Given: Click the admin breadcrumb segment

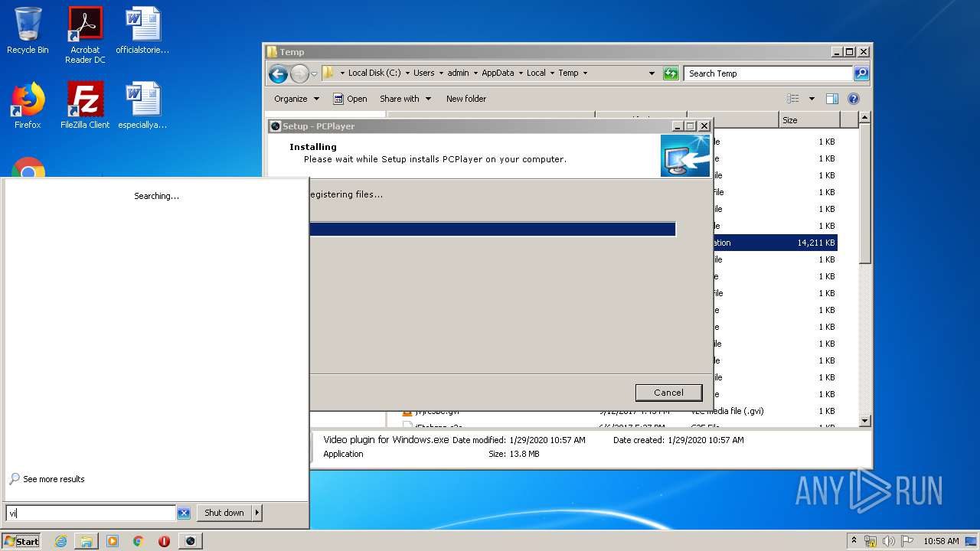Looking at the screenshot, I should pos(458,73).
